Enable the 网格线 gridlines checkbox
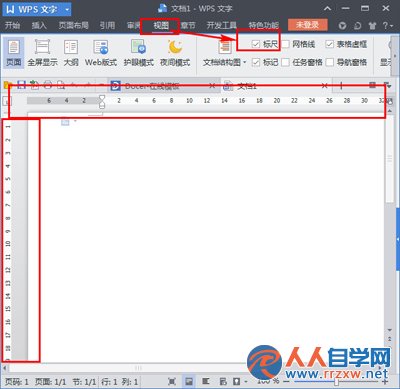Screen dimensions: 400x389 point(285,44)
